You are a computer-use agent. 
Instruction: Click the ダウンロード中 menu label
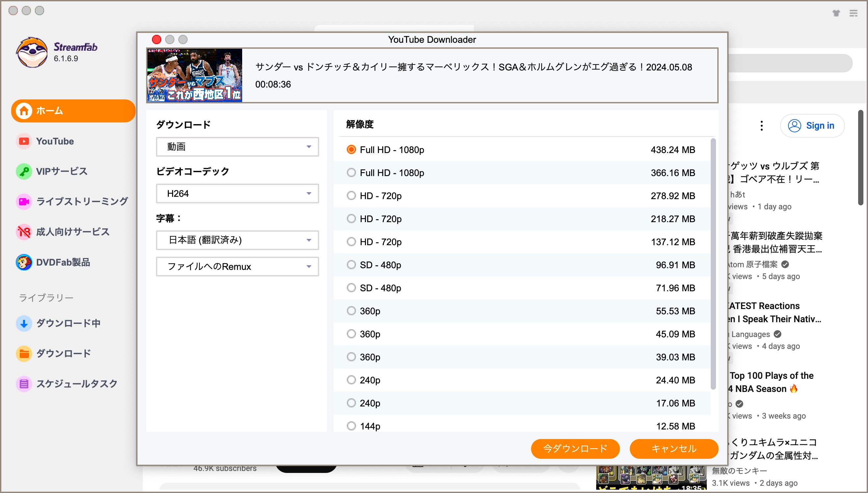pyautogui.click(x=68, y=324)
